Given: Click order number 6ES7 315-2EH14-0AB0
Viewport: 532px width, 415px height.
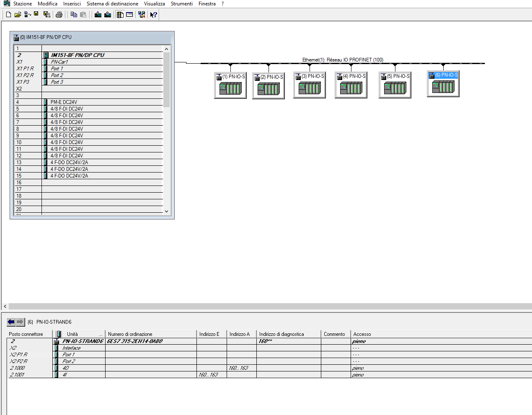Looking at the screenshot, I should tap(135, 341).
